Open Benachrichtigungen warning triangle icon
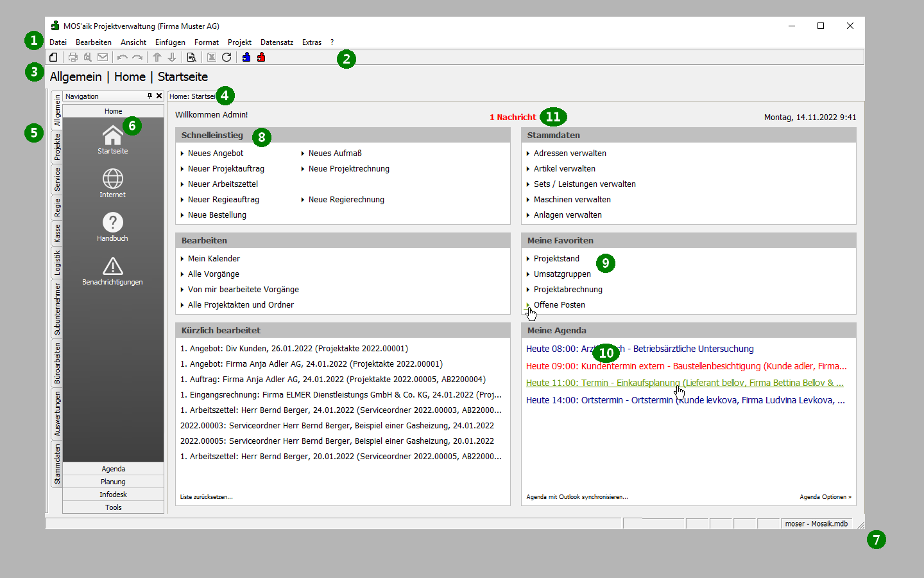This screenshot has height=578, width=924. 112,267
